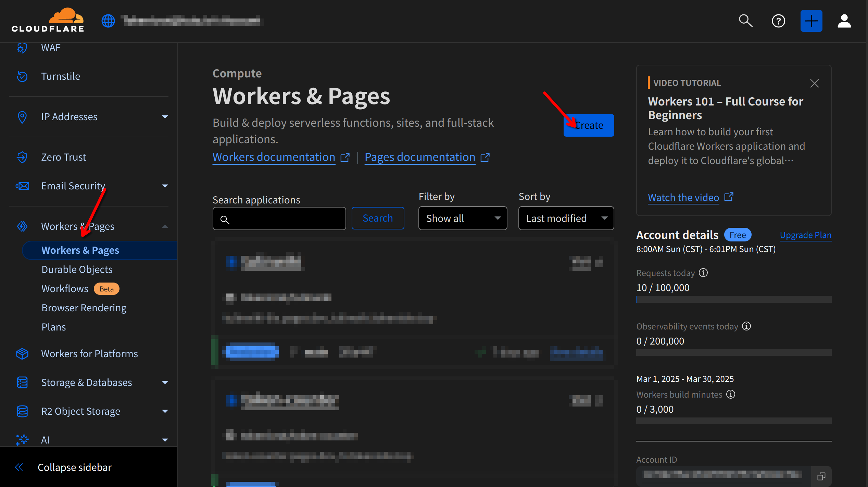Click the WAF shield icon
The image size is (868, 487).
22,48
